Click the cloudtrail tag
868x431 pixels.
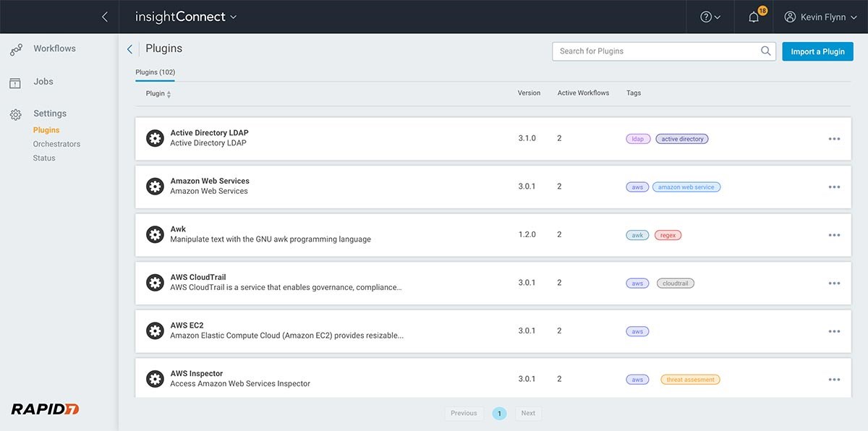click(676, 283)
